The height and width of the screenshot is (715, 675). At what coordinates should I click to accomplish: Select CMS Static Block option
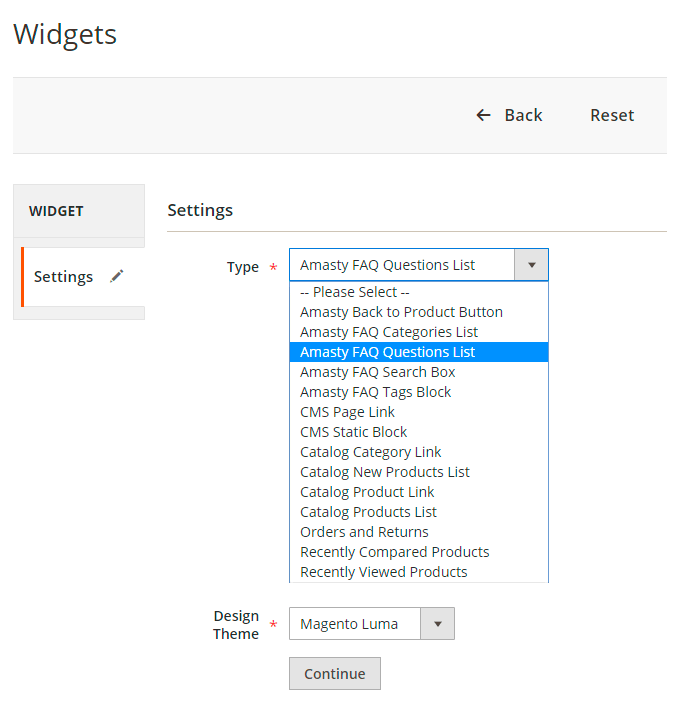[x=419, y=432]
